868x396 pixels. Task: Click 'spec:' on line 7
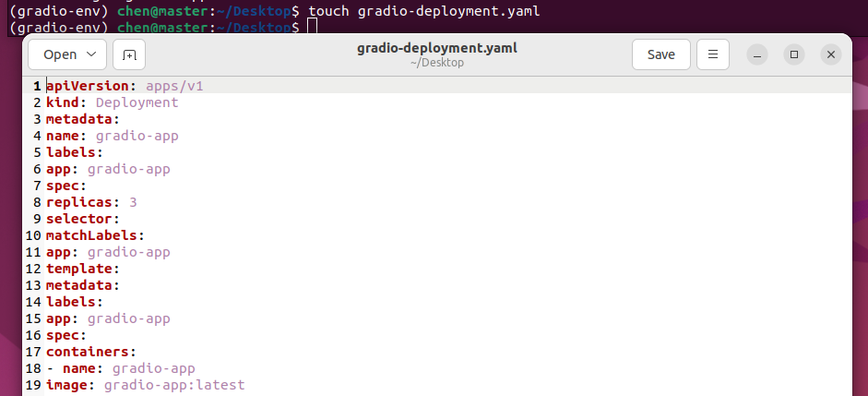tap(66, 186)
